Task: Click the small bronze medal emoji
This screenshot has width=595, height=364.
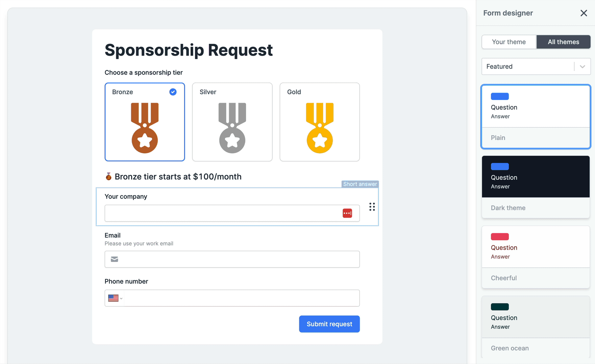Action: click(108, 176)
